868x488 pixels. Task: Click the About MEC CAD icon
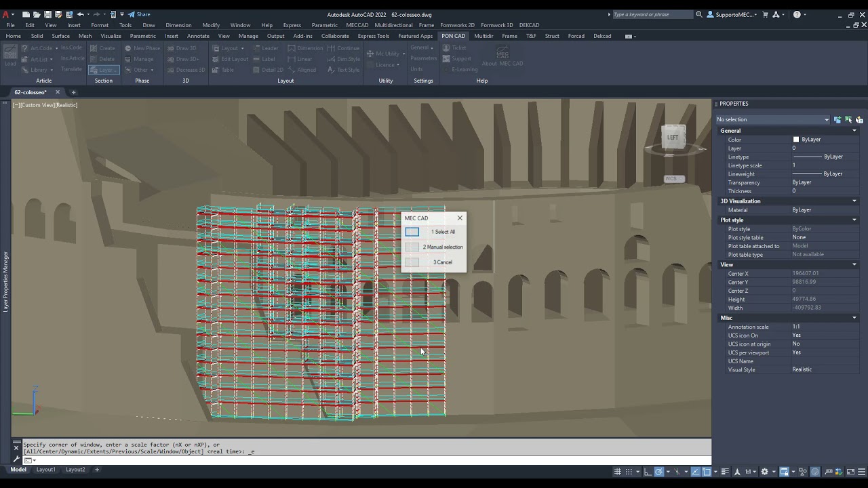(x=502, y=57)
